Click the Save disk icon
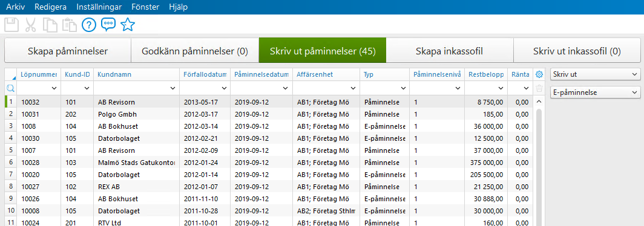Screen dimensions: 644x226 coord(11,25)
